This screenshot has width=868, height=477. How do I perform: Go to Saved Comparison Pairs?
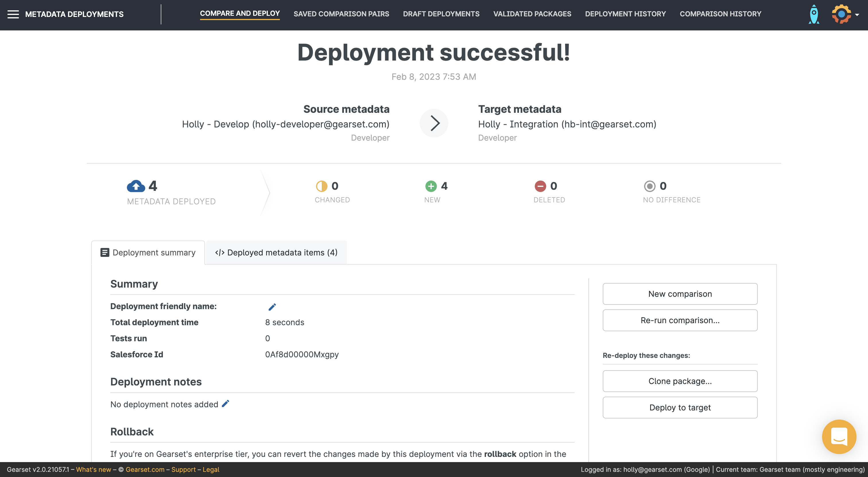[x=341, y=14]
